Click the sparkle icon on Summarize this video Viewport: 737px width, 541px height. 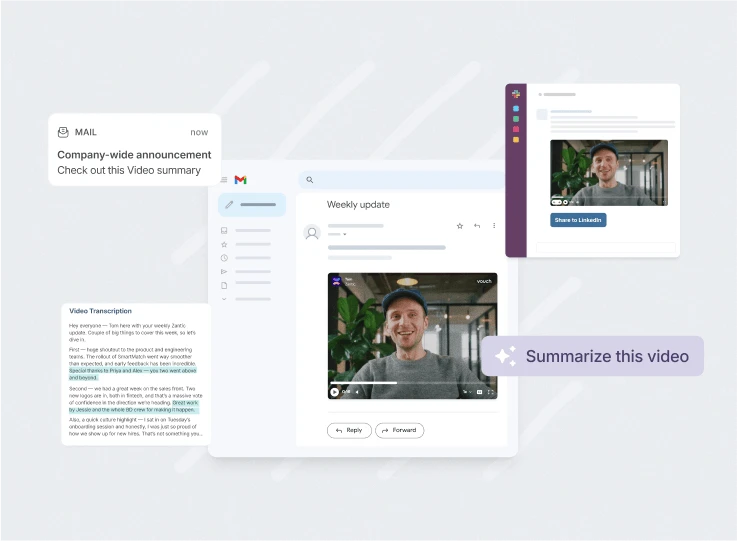coord(505,356)
